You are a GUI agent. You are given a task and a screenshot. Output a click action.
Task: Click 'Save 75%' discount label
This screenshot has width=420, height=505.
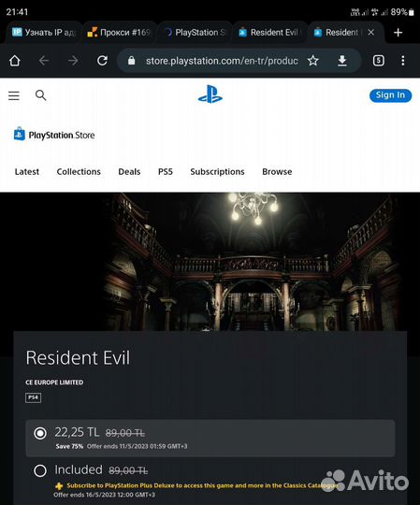[69, 446]
